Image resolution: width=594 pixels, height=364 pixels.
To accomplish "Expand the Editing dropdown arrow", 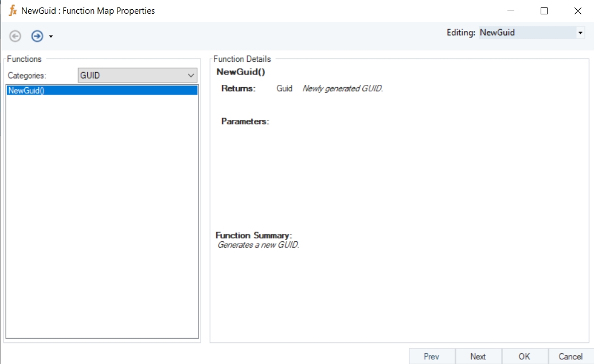I will [580, 33].
